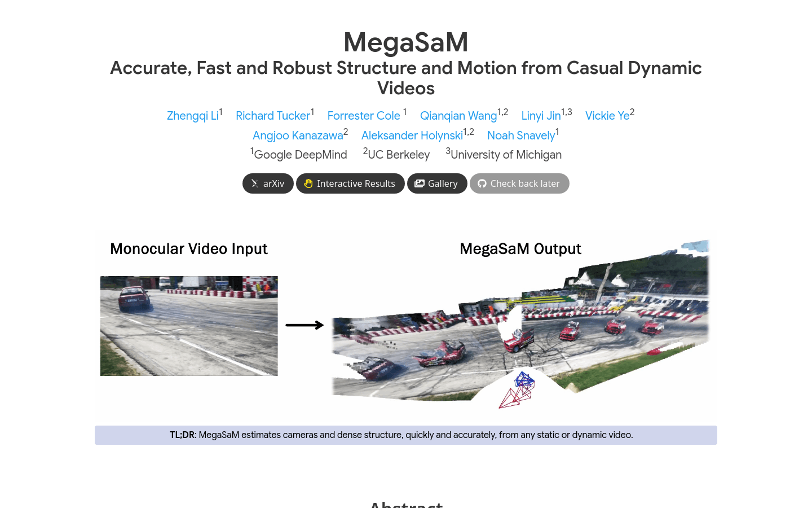Open Zhengqi Li author link

click(x=193, y=116)
